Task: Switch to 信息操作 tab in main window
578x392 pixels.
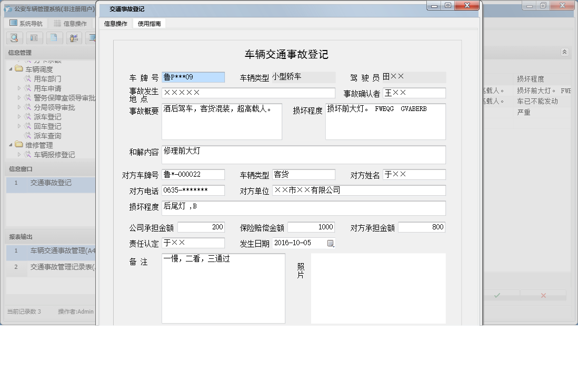Action: point(71,24)
